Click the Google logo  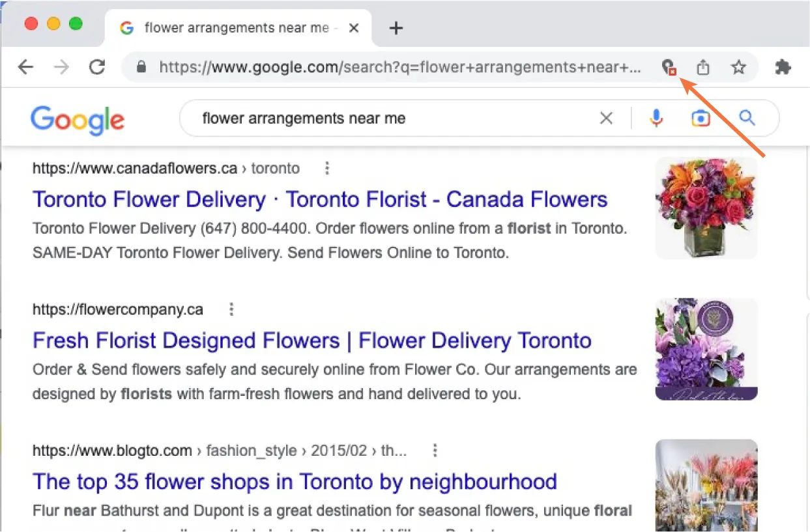tap(78, 119)
